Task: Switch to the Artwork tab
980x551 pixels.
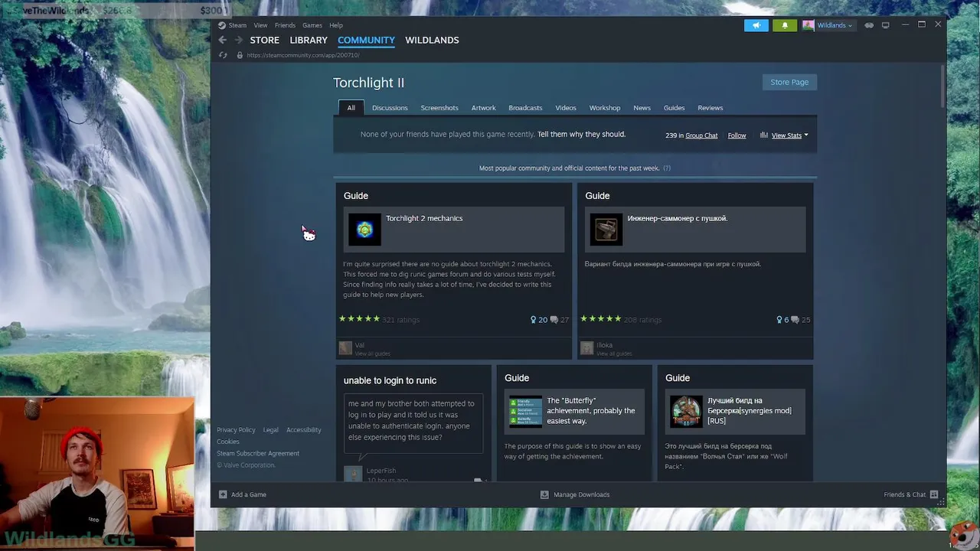Action: point(484,108)
